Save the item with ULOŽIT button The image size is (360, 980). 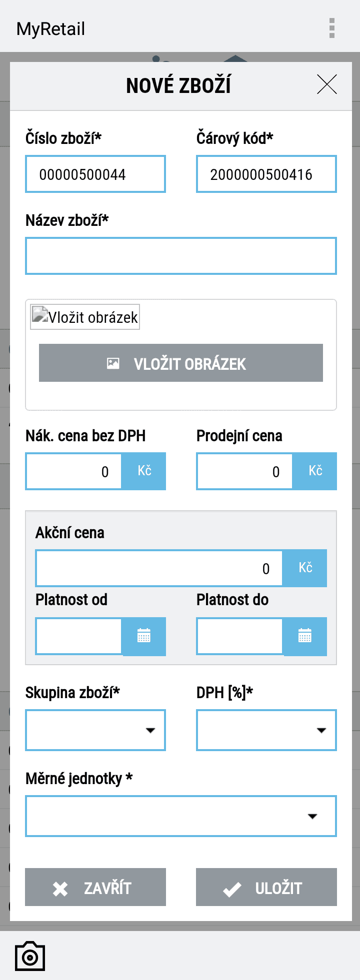[266, 887]
